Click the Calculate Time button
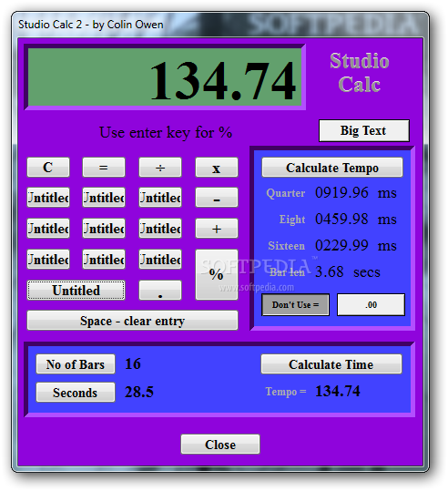448x491 pixels. (331, 364)
